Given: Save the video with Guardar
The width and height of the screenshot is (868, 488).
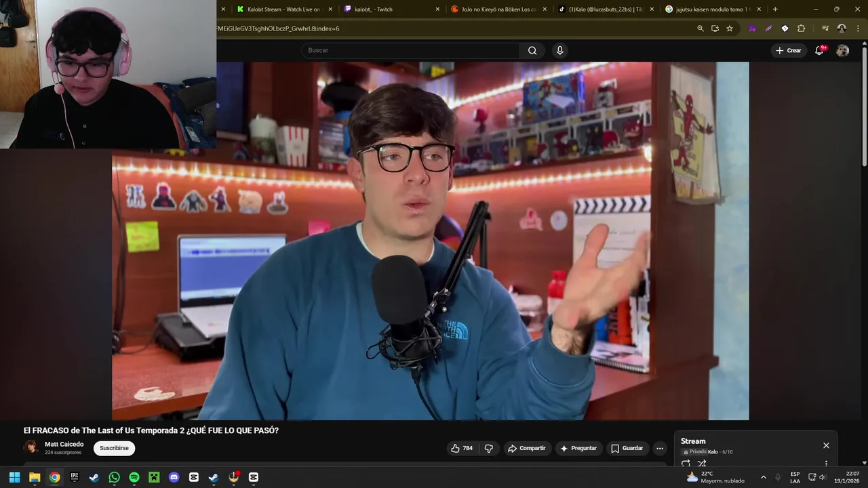Looking at the screenshot, I should tap(627, 448).
